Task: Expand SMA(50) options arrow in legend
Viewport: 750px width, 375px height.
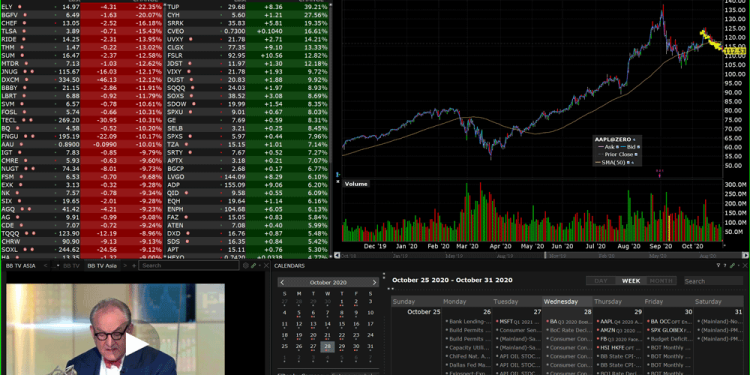Action: click(632, 163)
